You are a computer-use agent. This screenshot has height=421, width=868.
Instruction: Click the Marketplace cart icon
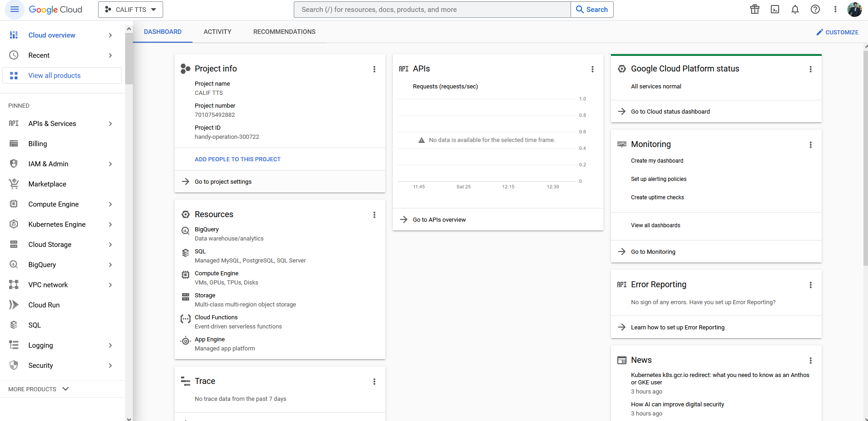pyautogui.click(x=14, y=184)
